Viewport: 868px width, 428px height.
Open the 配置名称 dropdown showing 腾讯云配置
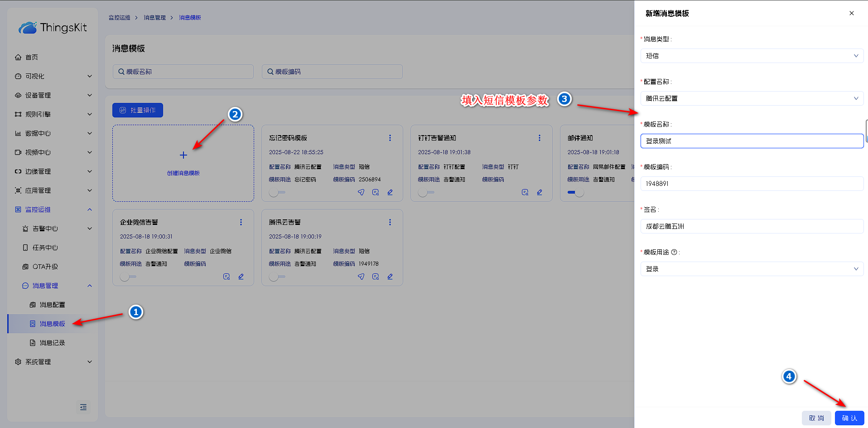click(752, 98)
